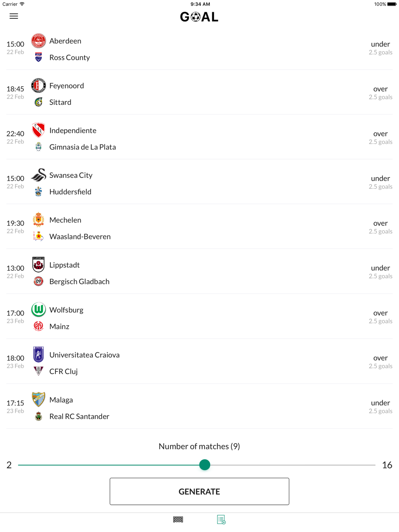Screen dimensions: 399x532
Task: Tap the Swansea City swan logo
Action: 38,175
